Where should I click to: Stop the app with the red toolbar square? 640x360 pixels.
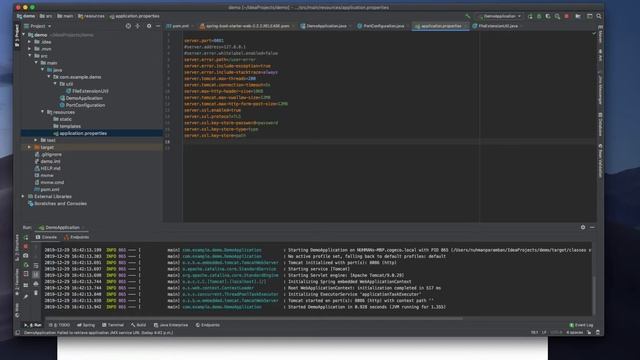click(567, 16)
